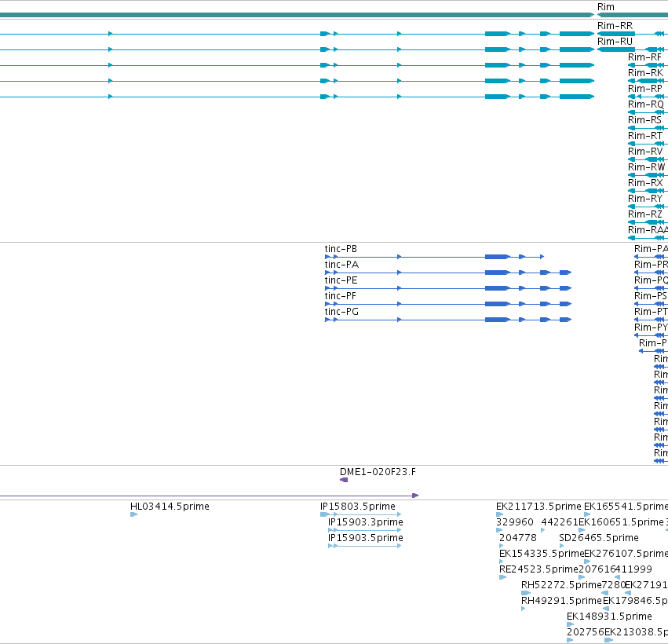Click the Rim-PA polypeptide label

[651, 249]
